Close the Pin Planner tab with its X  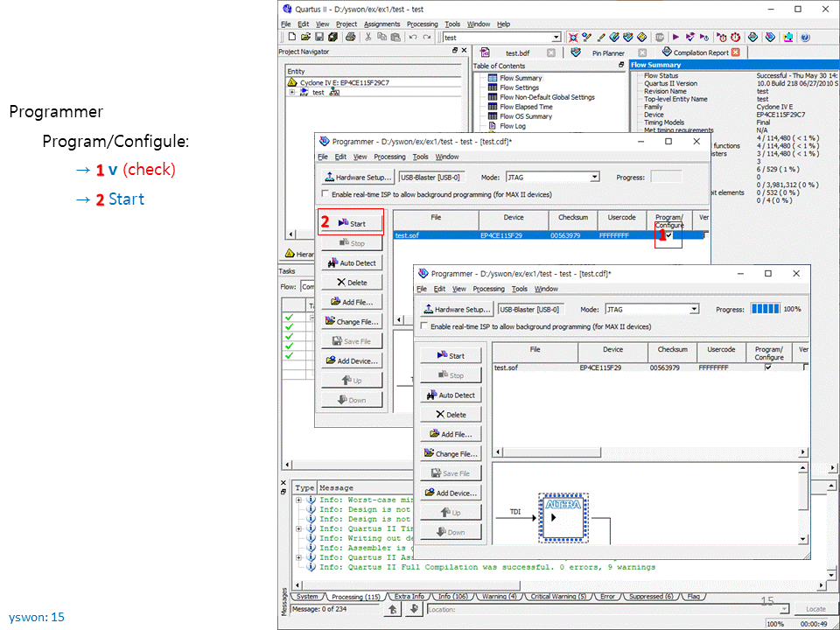click(641, 52)
